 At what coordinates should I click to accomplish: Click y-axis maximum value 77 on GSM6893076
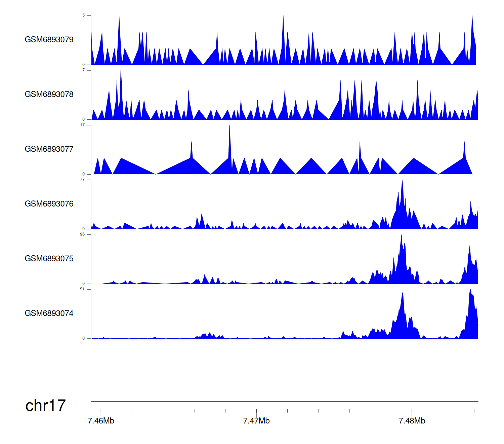tap(83, 180)
